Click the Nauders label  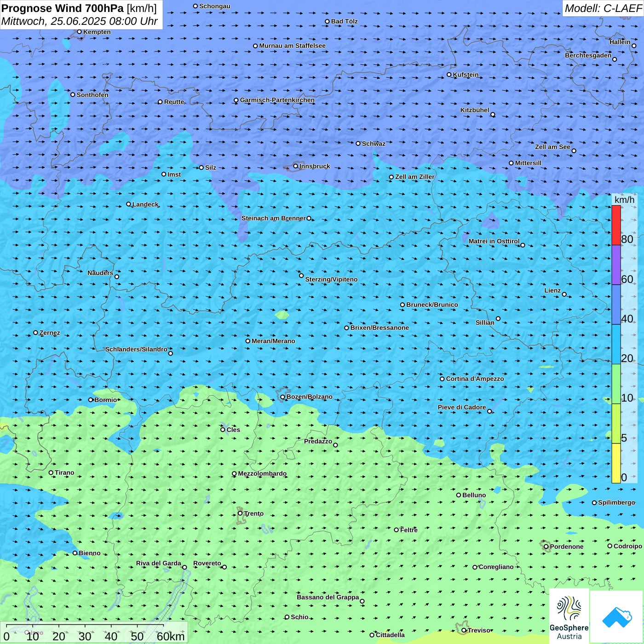click(x=100, y=273)
